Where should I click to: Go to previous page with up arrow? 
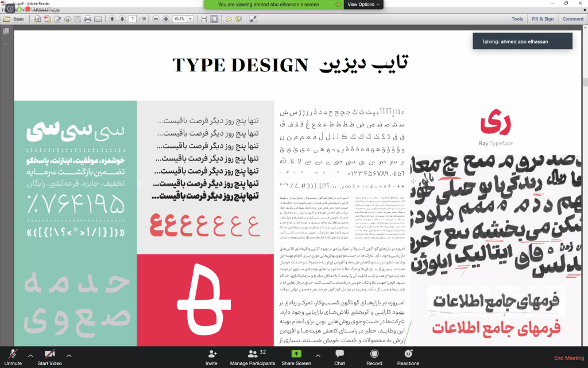112,19
